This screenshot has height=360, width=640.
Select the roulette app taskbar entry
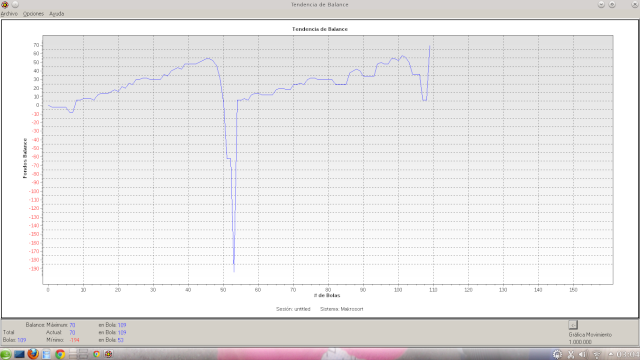[109, 354]
